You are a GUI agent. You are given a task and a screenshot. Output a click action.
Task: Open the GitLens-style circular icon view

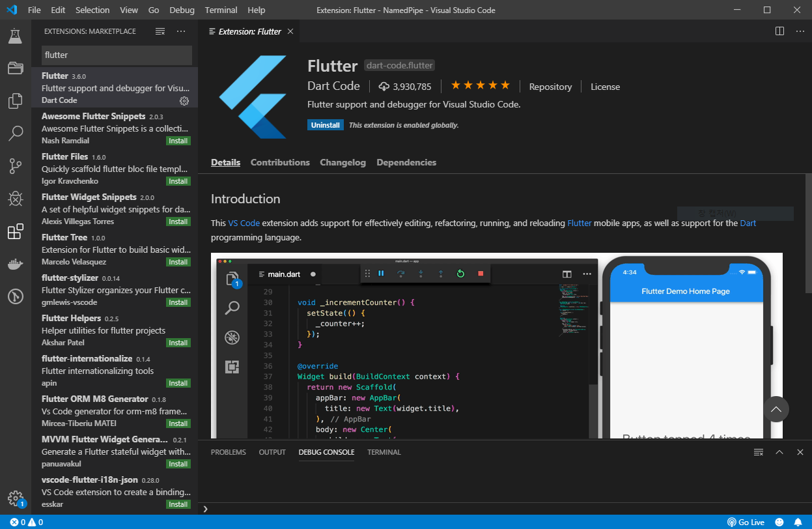coord(15,296)
